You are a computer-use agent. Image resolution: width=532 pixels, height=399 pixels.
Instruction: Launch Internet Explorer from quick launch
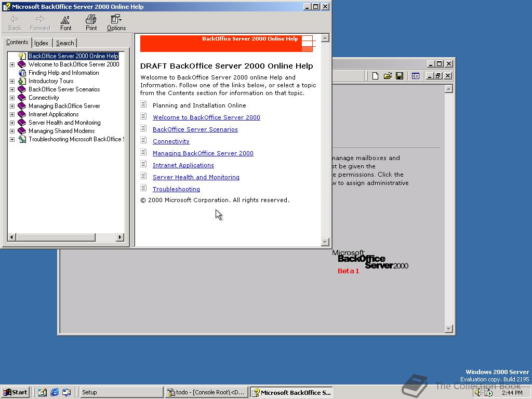click(x=54, y=392)
